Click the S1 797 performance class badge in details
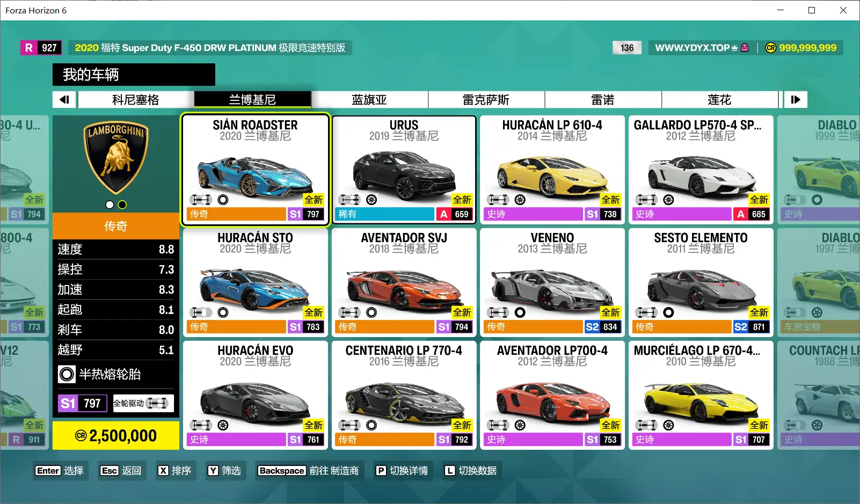Viewport: 860px width, 504px height. click(x=83, y=403)
